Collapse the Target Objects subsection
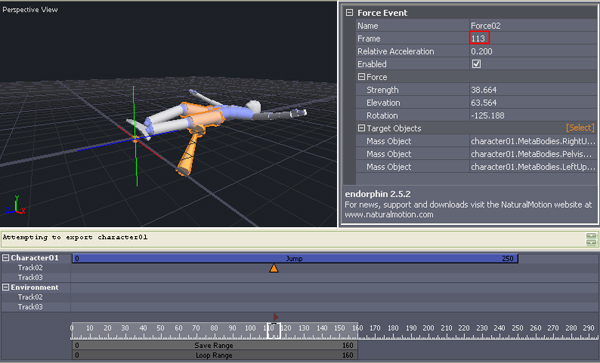 (361, 128)
